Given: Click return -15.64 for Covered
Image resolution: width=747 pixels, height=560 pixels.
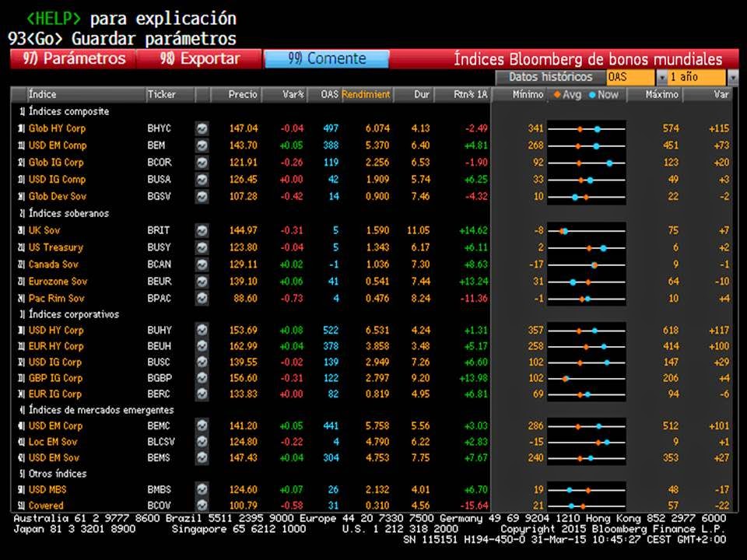Looking at the screenshot, I should click(x=472, y=506).
